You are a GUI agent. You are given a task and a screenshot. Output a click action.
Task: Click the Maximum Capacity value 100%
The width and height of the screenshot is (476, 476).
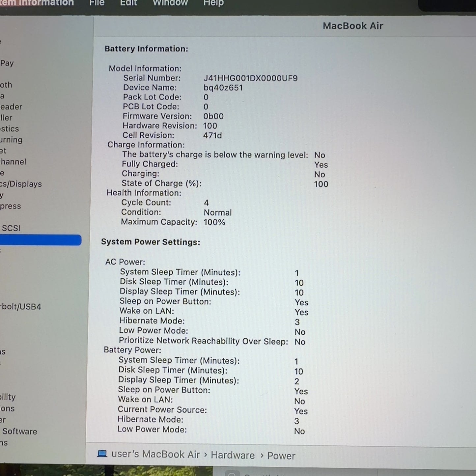pyautogui.click(x=214, y=222)
